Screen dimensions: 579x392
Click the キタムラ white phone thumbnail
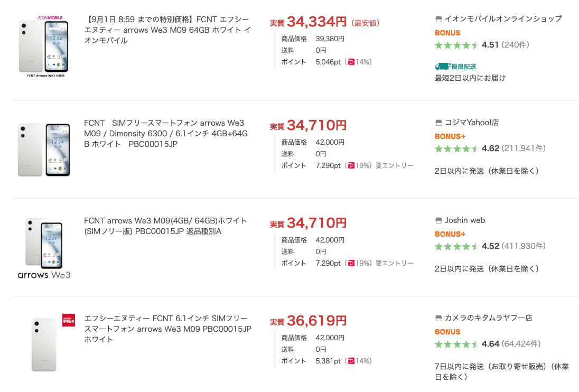51,343
